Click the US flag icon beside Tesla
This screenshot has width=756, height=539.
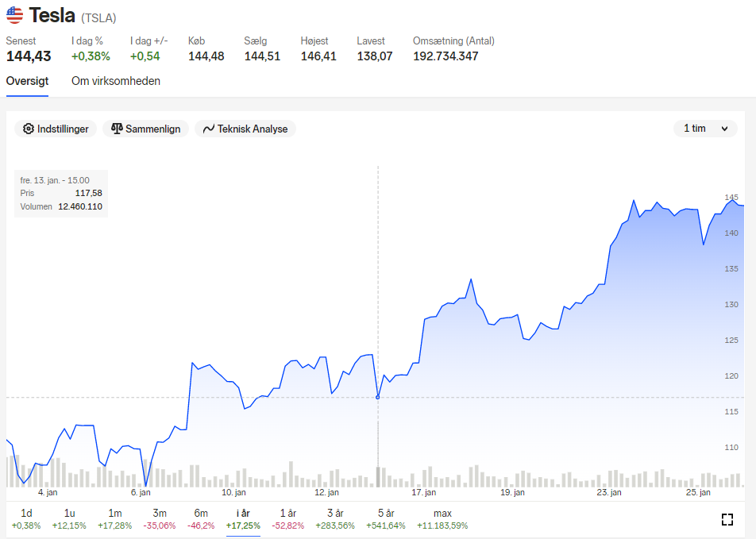(x=14, y=15)
